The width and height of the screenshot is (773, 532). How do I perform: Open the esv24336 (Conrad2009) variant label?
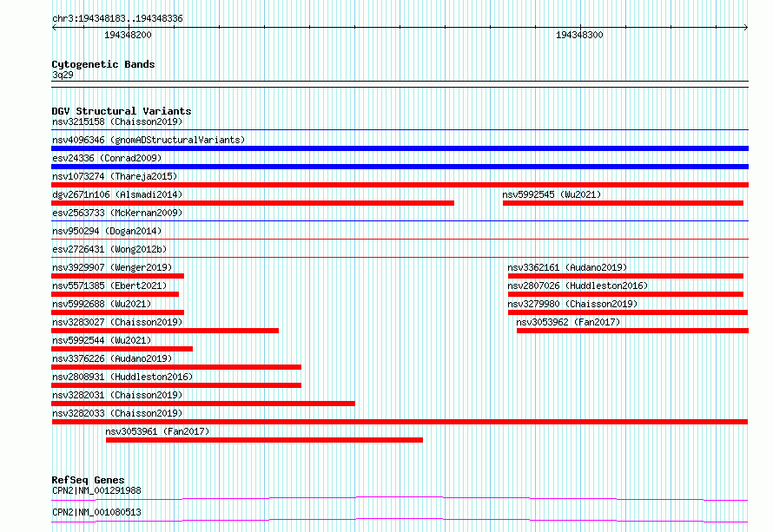107,158
